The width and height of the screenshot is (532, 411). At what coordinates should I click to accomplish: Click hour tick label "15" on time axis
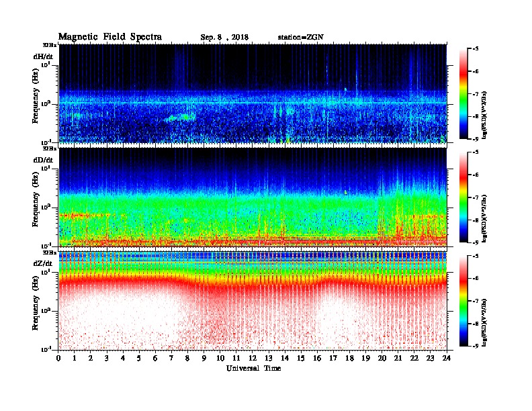pyautogui.click(x=301, y=359)
